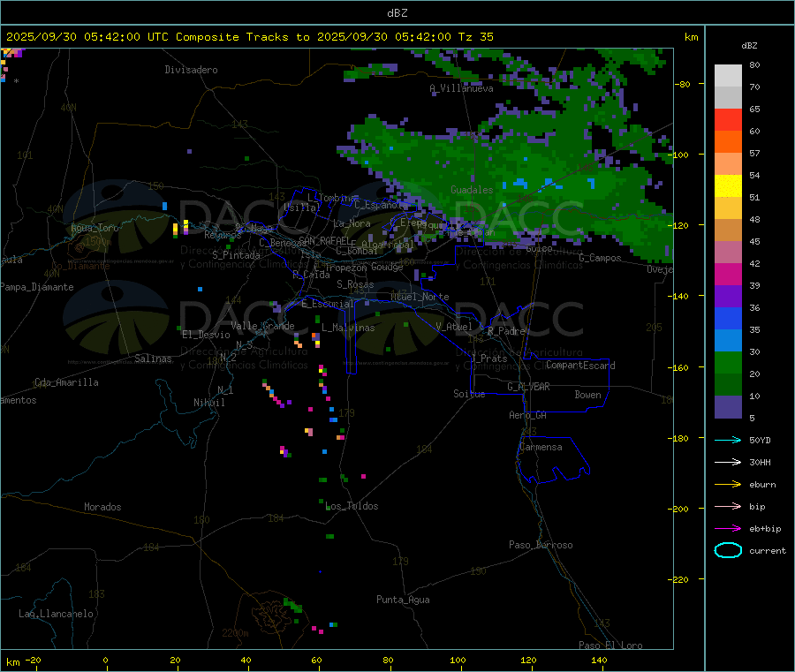Screen dimensions: 795x672
Task: Click the 'A_Villanueva' map label
Action: pos(461,88)
